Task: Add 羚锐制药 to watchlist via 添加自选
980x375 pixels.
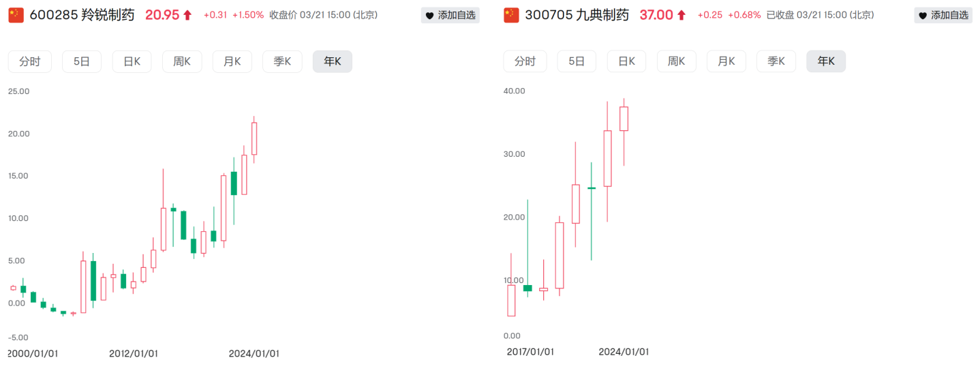Action: click(x=450, y=15)
